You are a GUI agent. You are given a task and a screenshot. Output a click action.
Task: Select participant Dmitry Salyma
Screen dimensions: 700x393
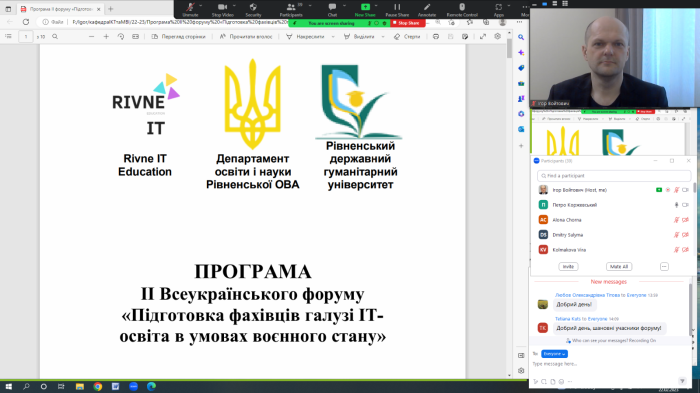(x=614, y=234)
